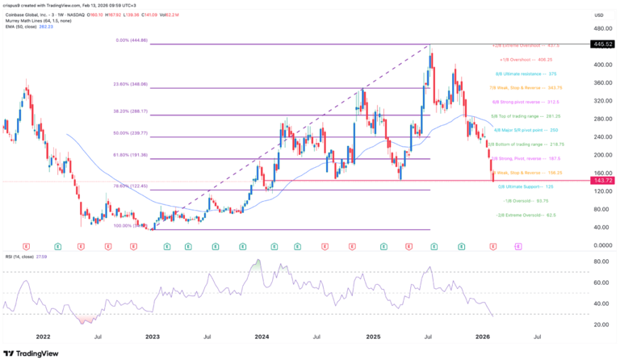
Task: Click the 4/8 Major S/R pivot point label
Action: click(x=526, y=131)
